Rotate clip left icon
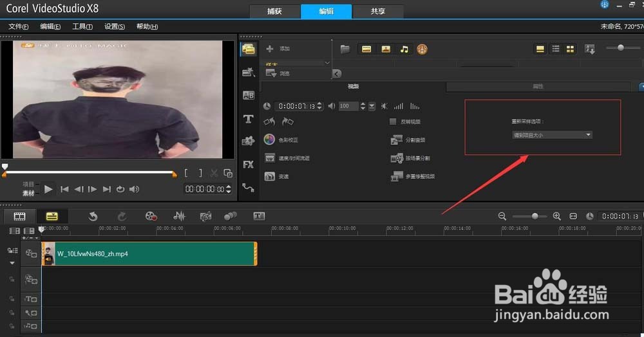The height and width of the screenshot is (337, 644). [x=269, y=122]
